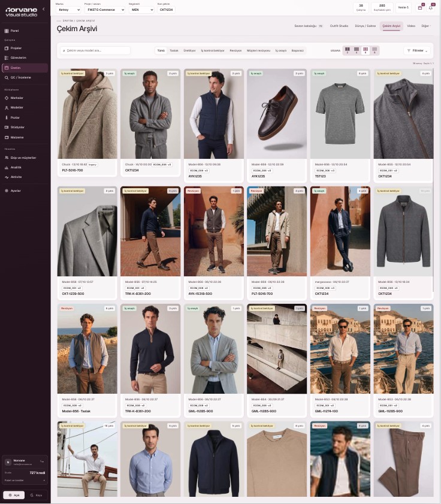Click the Çalışma count box

click(x=361, y=7)
